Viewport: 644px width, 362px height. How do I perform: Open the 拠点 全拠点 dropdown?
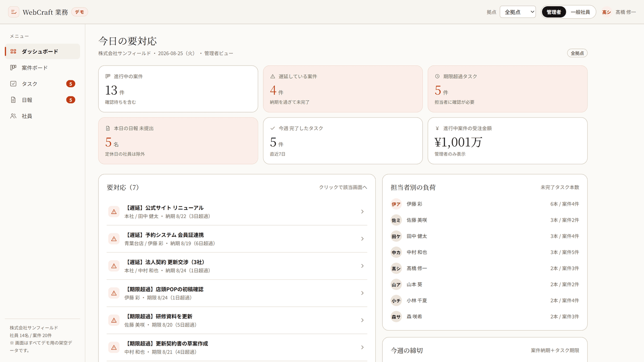518,12
